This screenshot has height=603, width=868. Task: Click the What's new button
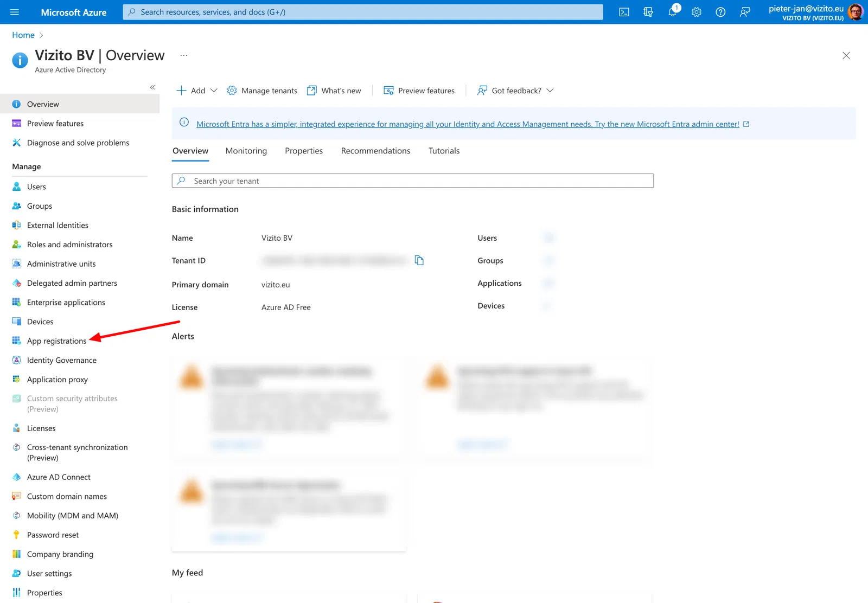pos(334,91)
